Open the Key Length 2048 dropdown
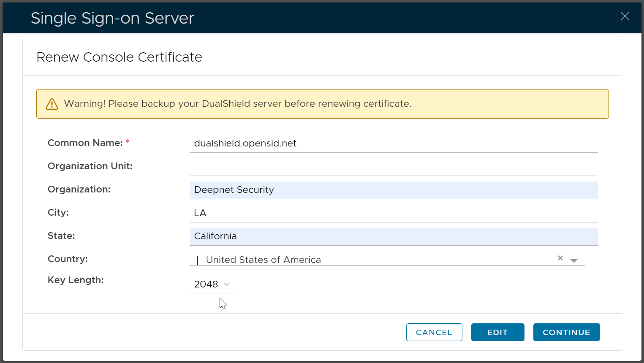 (212, 284)
